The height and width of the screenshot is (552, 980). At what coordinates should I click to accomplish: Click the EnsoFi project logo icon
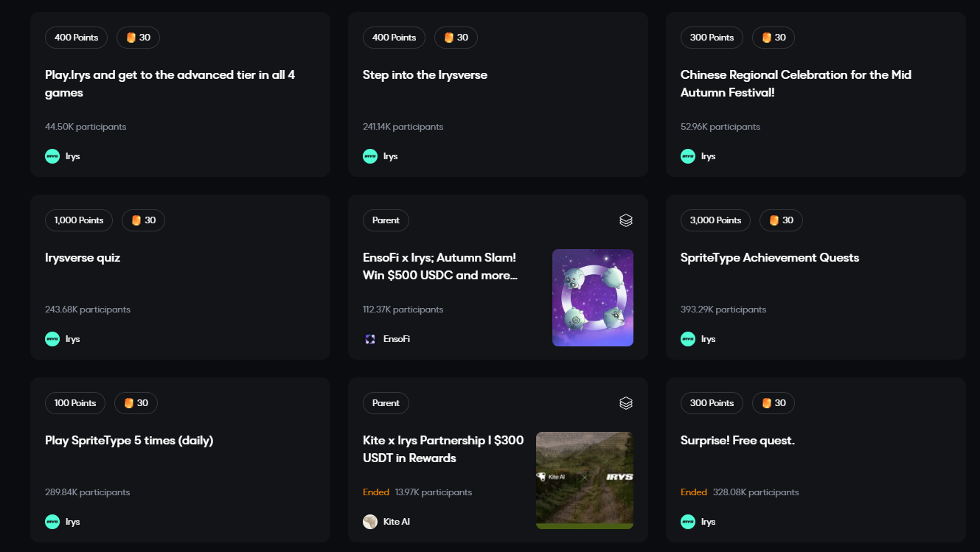(370, 339)
